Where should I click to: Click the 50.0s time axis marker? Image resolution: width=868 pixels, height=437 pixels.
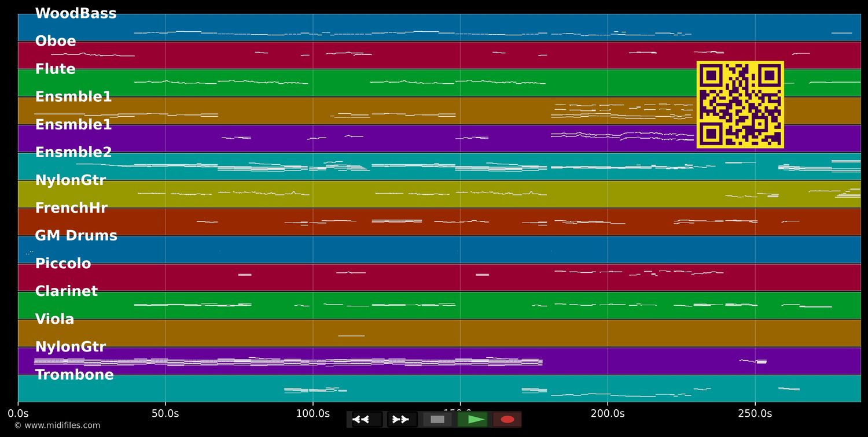[165, 413]
